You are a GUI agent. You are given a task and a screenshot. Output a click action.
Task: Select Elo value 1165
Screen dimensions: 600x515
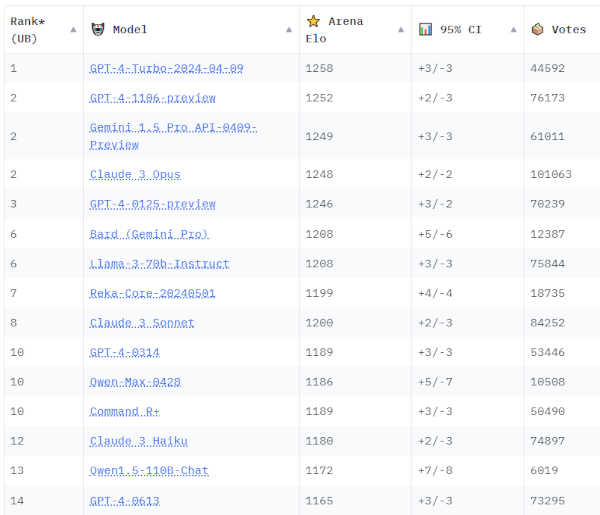319,501
